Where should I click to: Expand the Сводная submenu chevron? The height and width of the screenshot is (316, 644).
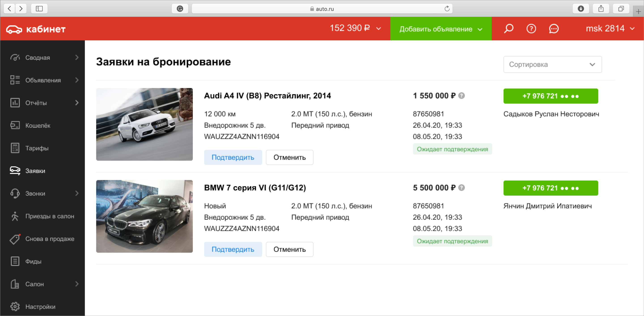(77, 58)
